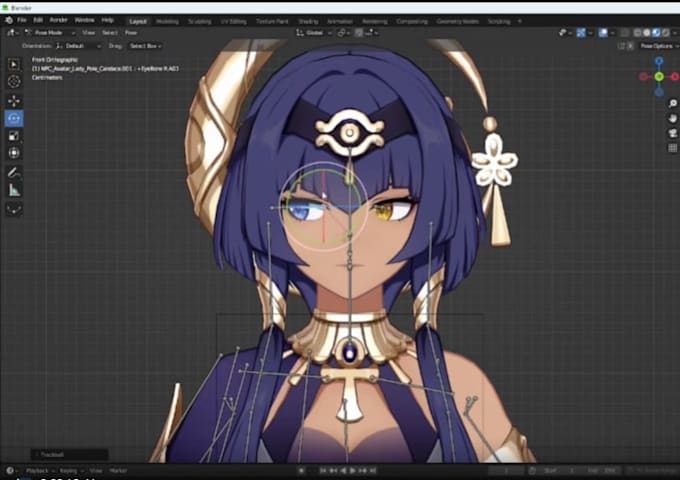Choose the Move tool

tap(14, 101)
